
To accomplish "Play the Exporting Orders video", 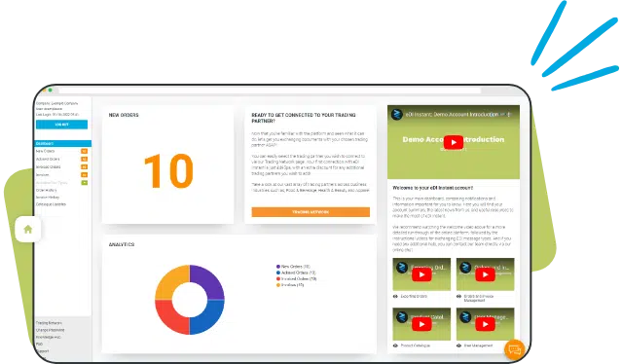I will pos(421,274).
